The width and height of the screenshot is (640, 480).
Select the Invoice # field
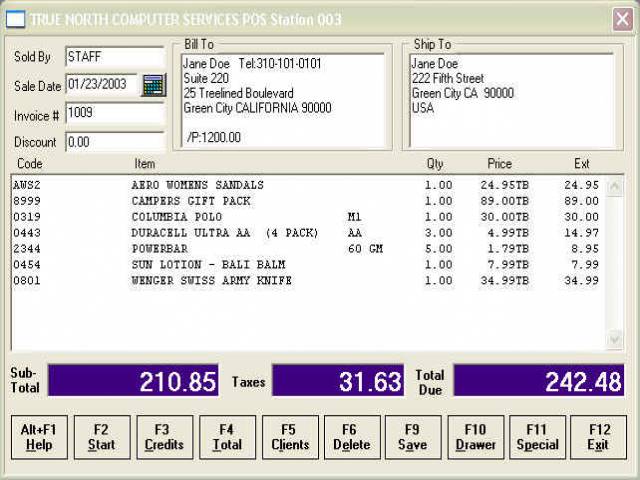(x=114, y=113)
